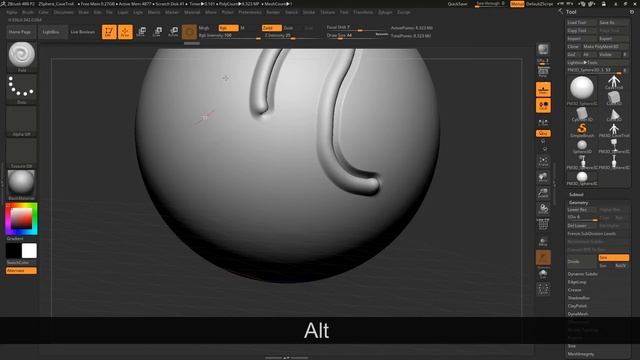
Task: Toggle Smt option next to Divide
Action: [613, 258]
